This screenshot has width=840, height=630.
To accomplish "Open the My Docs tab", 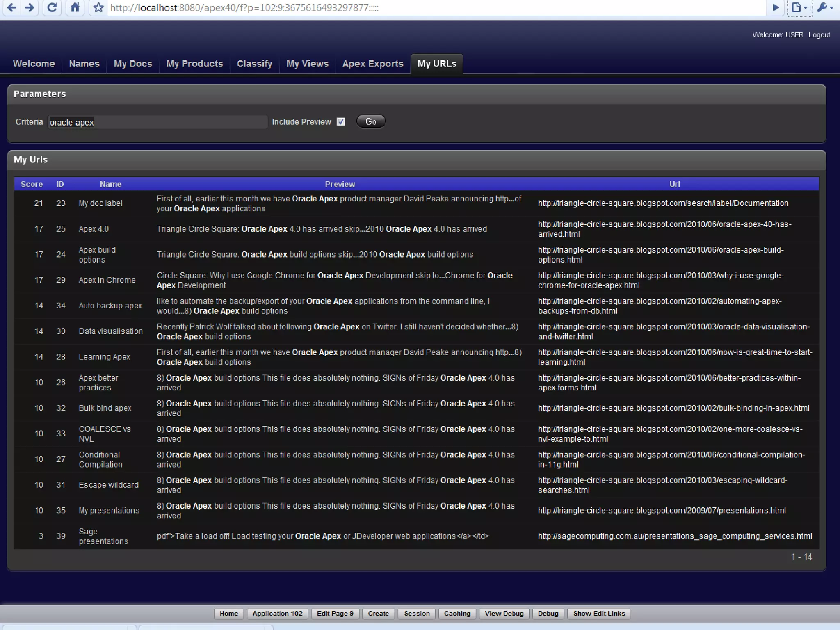I will coord(132,64).
